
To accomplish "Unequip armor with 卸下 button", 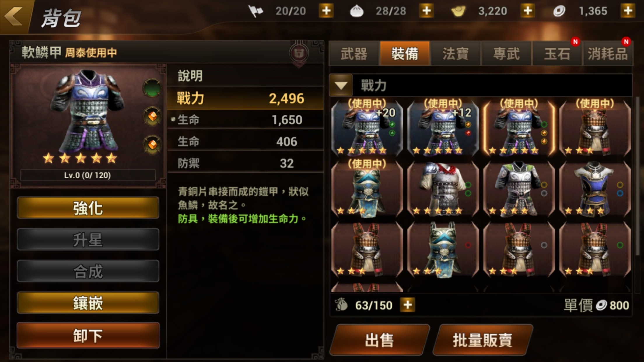I will 88,335.
